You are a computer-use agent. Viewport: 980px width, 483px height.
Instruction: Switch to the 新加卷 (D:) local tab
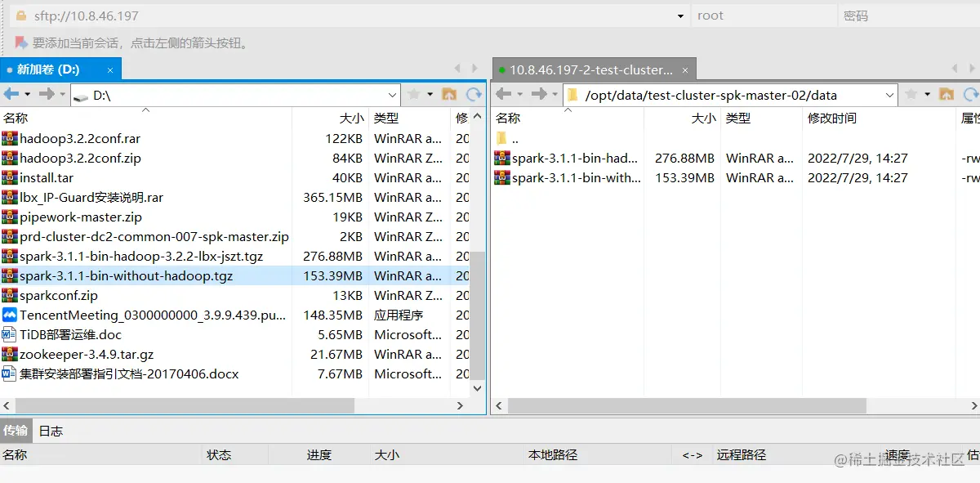point(60,69)
